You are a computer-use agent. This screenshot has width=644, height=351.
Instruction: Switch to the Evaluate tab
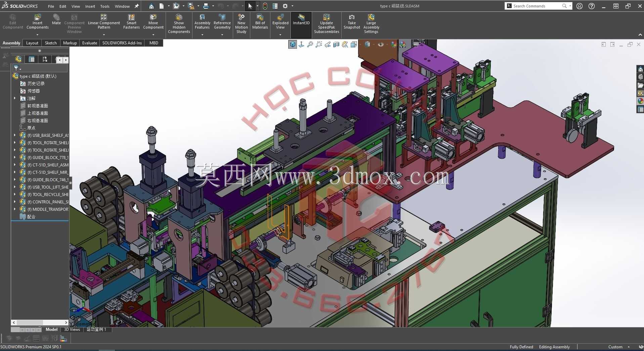(90, 43)
